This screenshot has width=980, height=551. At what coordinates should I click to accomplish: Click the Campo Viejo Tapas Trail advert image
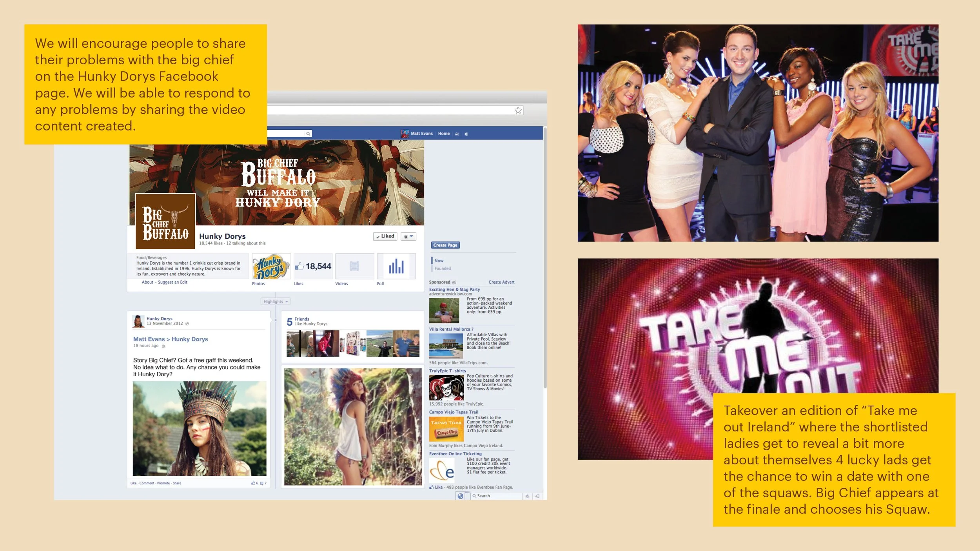click(446, 429)
